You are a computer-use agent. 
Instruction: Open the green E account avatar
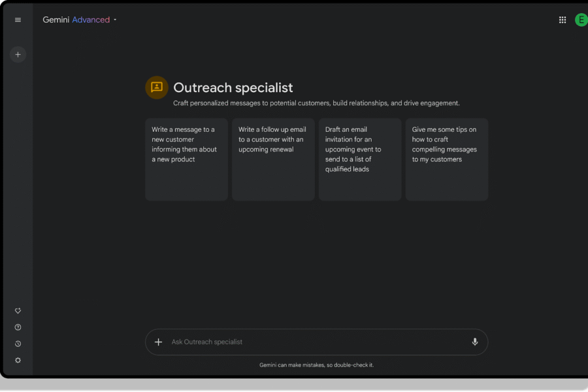(581, 20)
